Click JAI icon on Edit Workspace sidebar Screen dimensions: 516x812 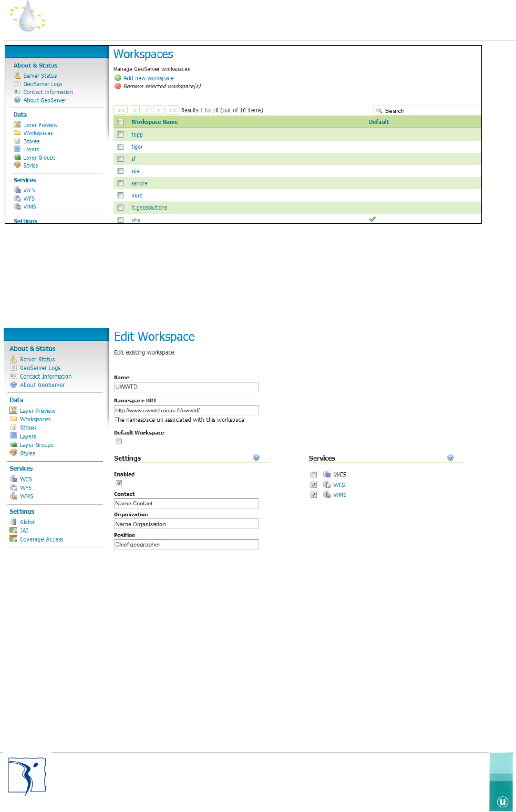click(14, 530)
